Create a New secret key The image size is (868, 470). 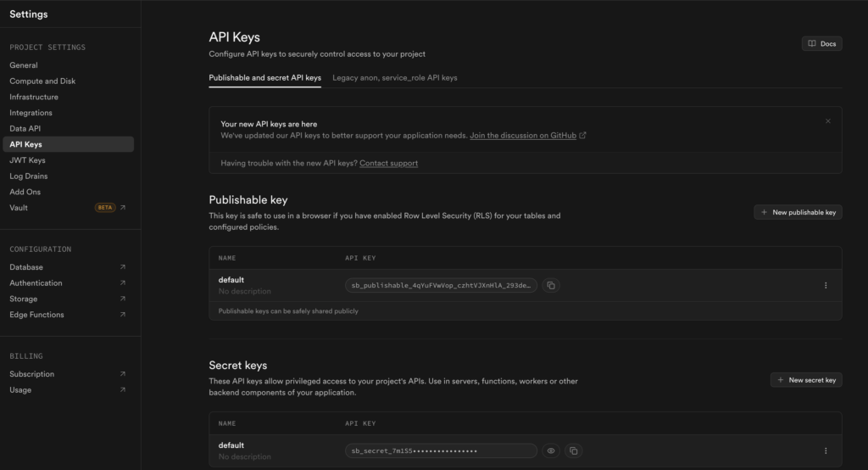coord(805,380)
